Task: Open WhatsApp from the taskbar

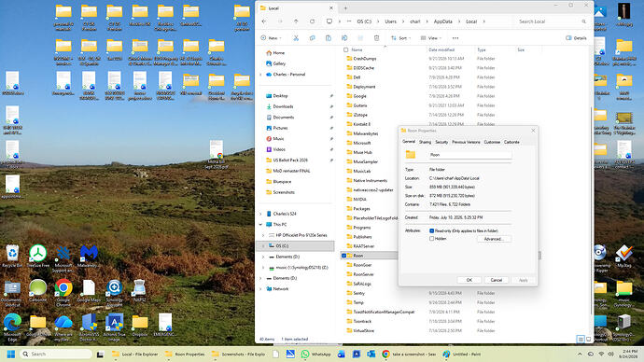Action: (315, 355)
